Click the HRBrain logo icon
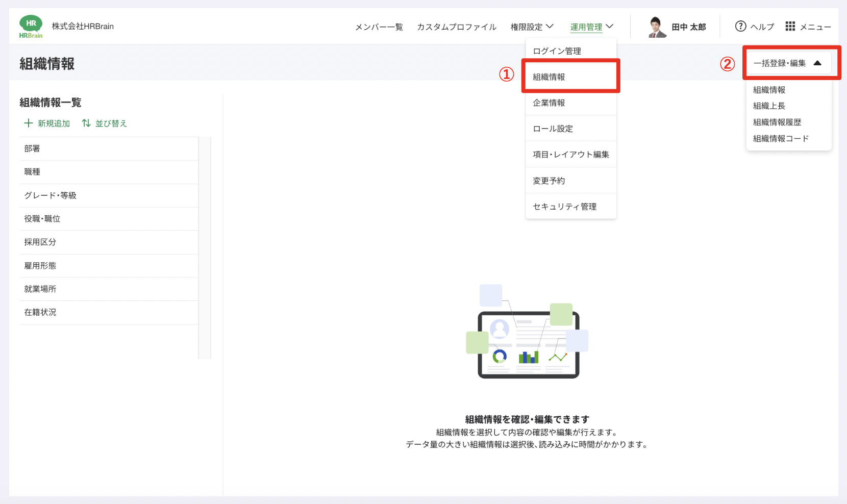Image resolution: width=847 pixels, height=504 pixels. point(31,27)
